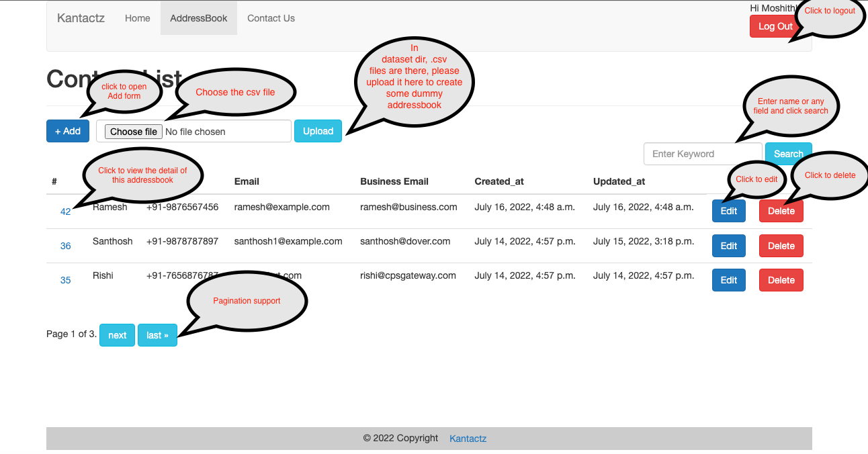Edit Rishi's contact record
The image size is (868, 454).
(728, 280)
